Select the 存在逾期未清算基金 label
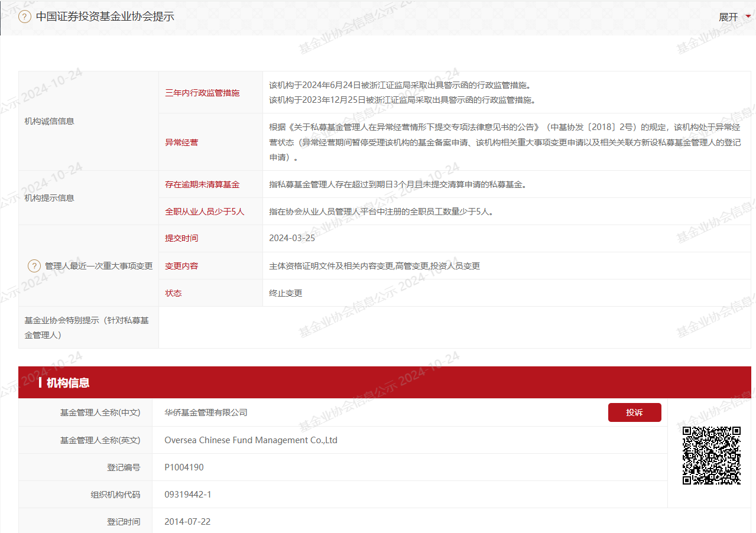The height and width of the screenshot is (533, 756). (x=202, y=184)
